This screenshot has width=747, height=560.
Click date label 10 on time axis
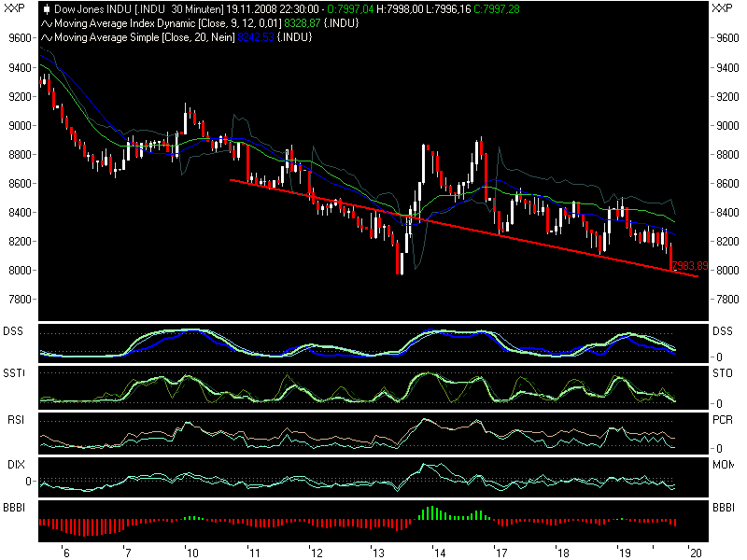pyautogui.click(x=192, y=553)
